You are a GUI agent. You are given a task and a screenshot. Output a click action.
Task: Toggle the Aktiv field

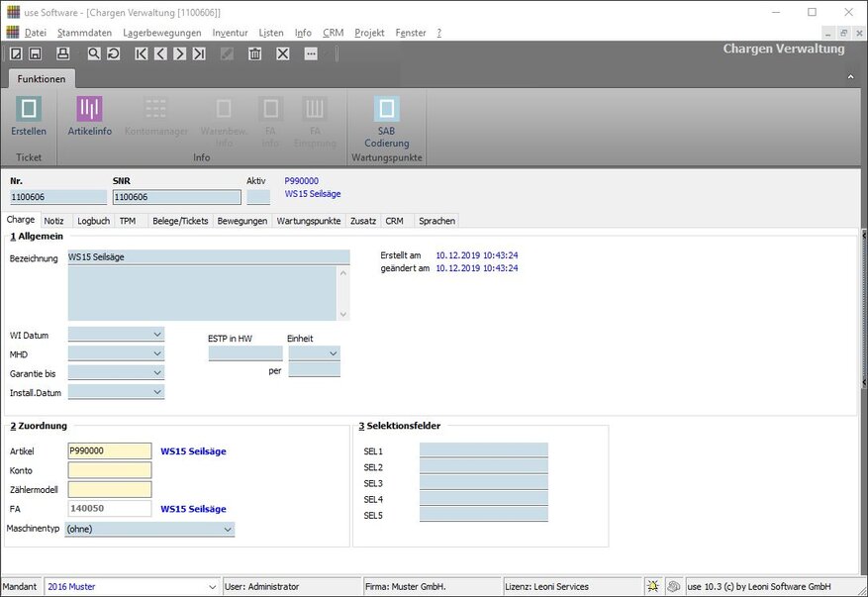(257, 197)
